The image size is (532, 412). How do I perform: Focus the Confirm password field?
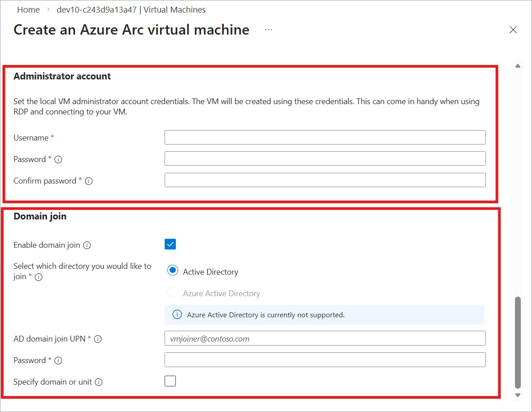[325, 180]
